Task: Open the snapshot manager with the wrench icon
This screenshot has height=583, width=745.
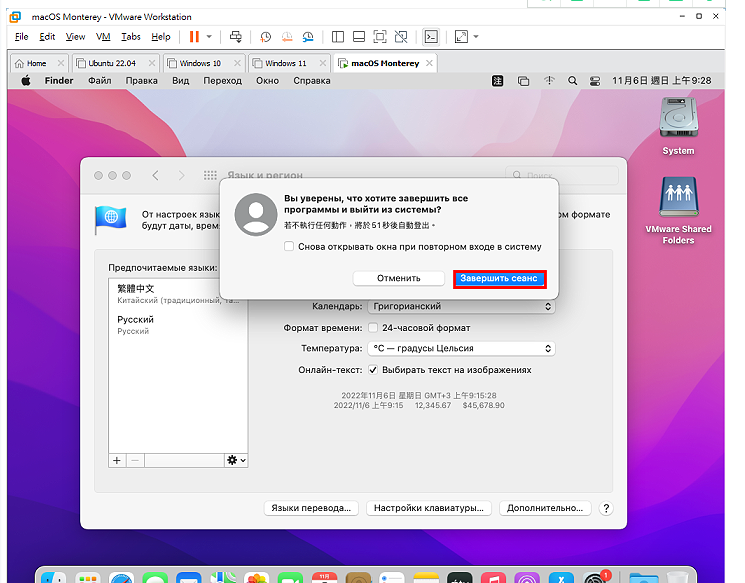Action: (308, 37)
